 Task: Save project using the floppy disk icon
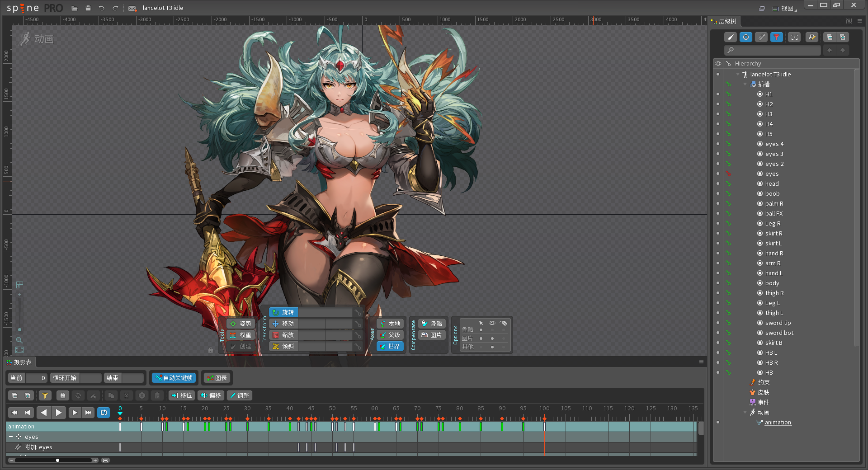pos(88,8)
